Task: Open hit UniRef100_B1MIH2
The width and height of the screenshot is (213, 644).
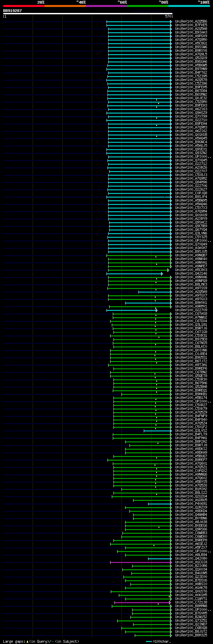Action: [191, 489]
